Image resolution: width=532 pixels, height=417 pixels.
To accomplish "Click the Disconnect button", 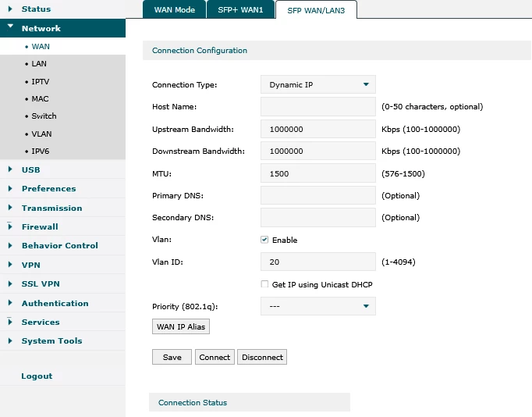I will tap(262, 357).
